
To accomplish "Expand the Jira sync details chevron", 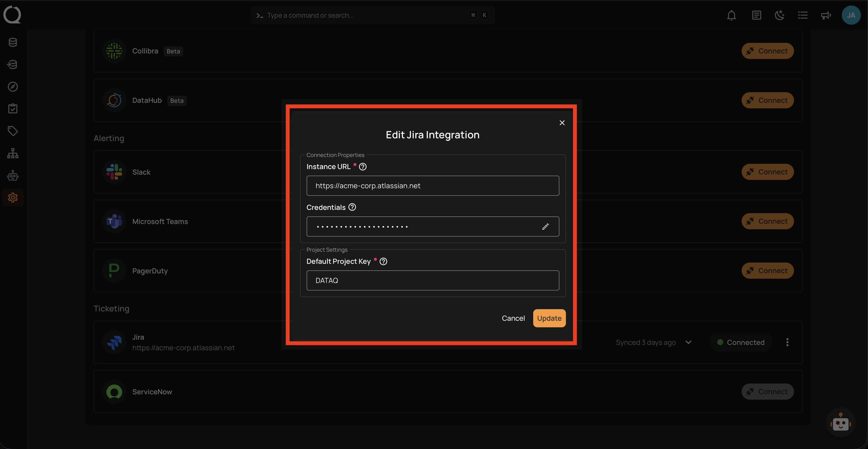I will tap(689, 342).
